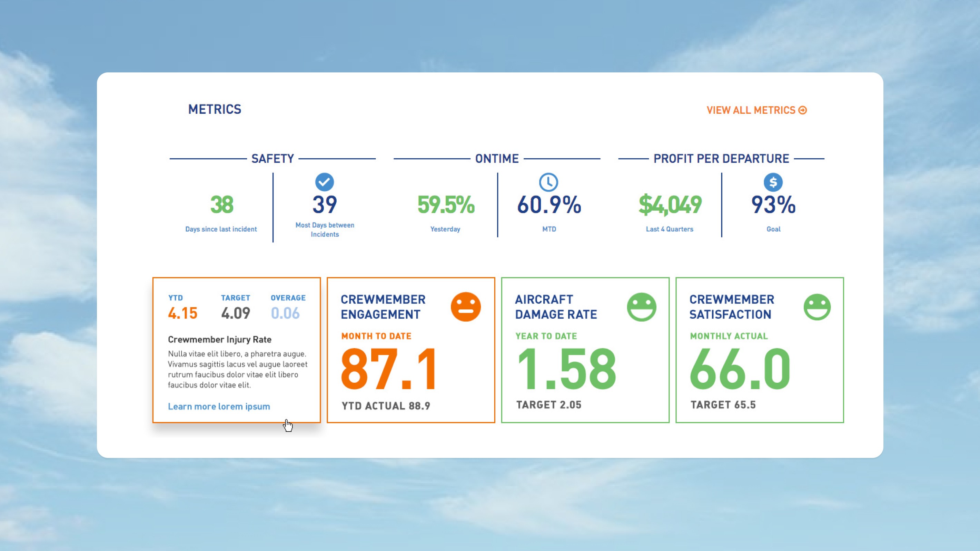Viewport: 980px width, 551px height.
Task: Click the 93% goal value
Action: (773, 204)
